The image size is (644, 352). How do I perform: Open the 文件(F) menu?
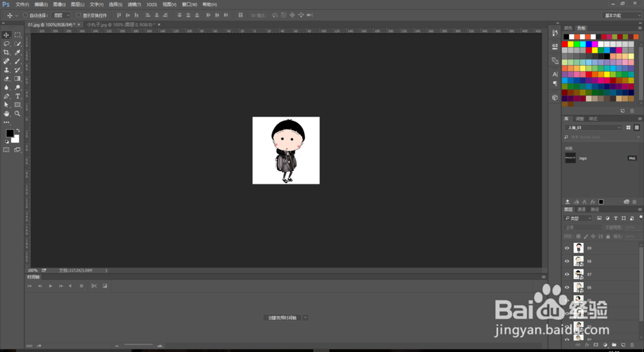[x=22, y=5]
